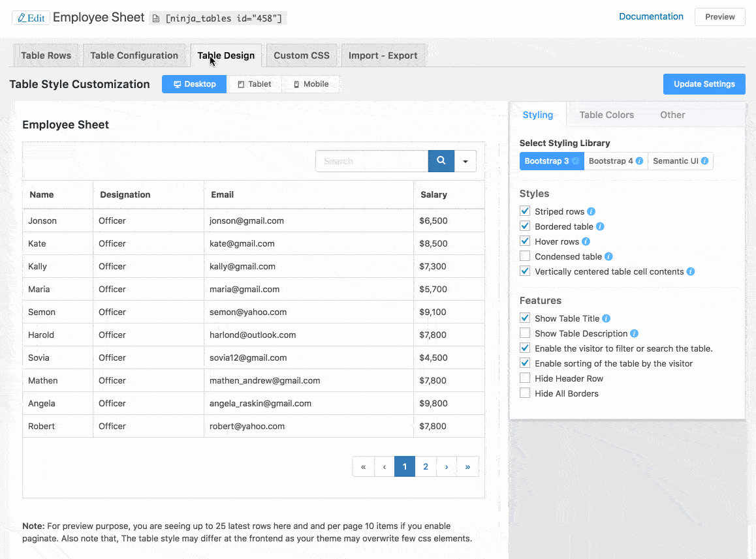This screenshot has height=559, width=756.
Task: Click the $9,800 salary cell
Action: tap(449, 403)
